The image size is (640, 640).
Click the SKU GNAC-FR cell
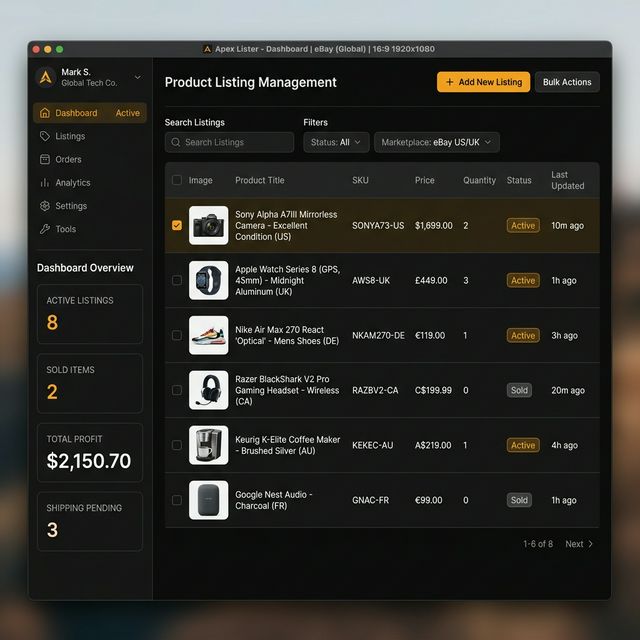(x=370, y=500)
